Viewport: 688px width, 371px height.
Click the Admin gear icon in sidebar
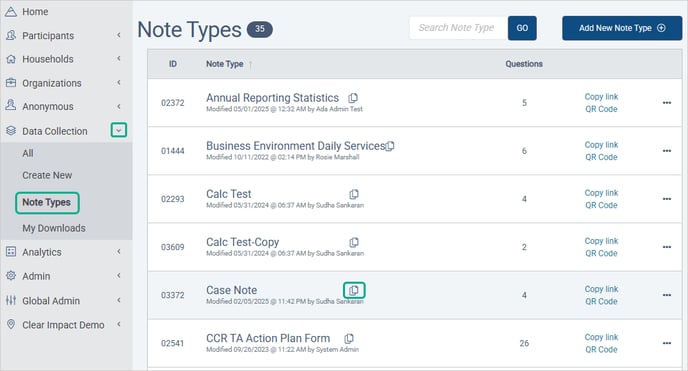click(11, 276)
